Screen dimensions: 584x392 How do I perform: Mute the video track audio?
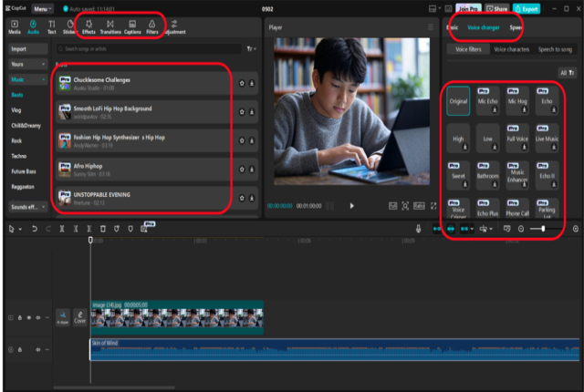coord(37,317)
